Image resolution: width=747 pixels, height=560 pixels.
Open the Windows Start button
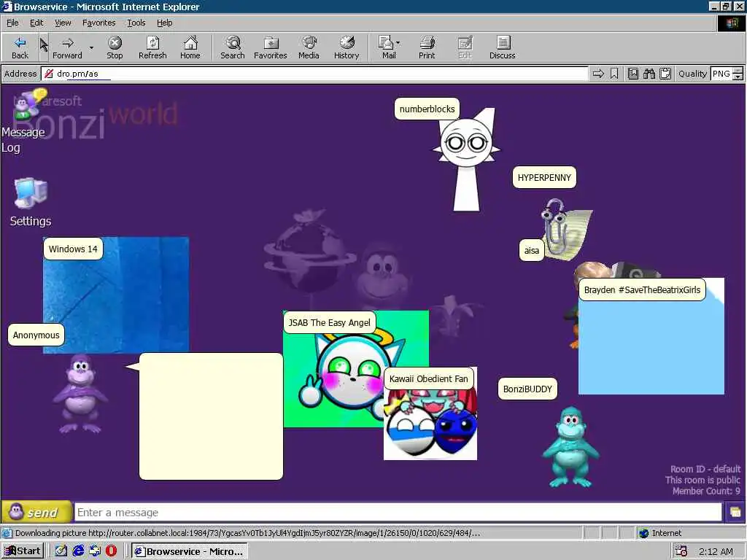[23, 551]
